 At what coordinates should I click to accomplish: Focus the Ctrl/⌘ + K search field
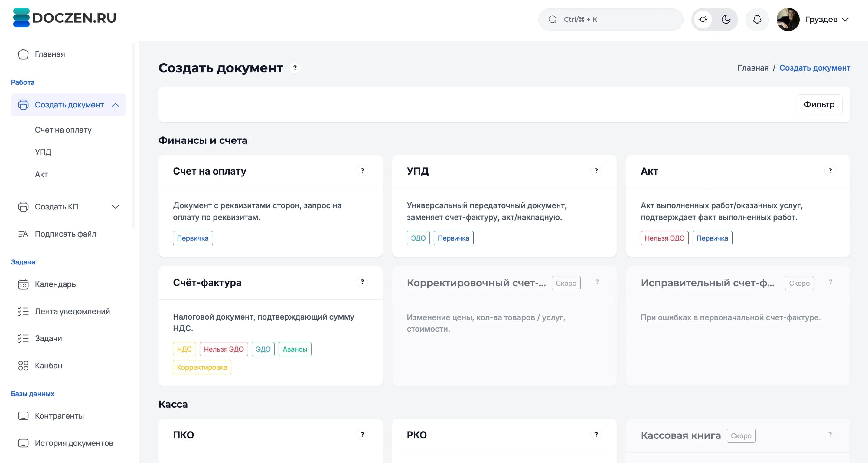pyautogui.click(x=611, y=20)
